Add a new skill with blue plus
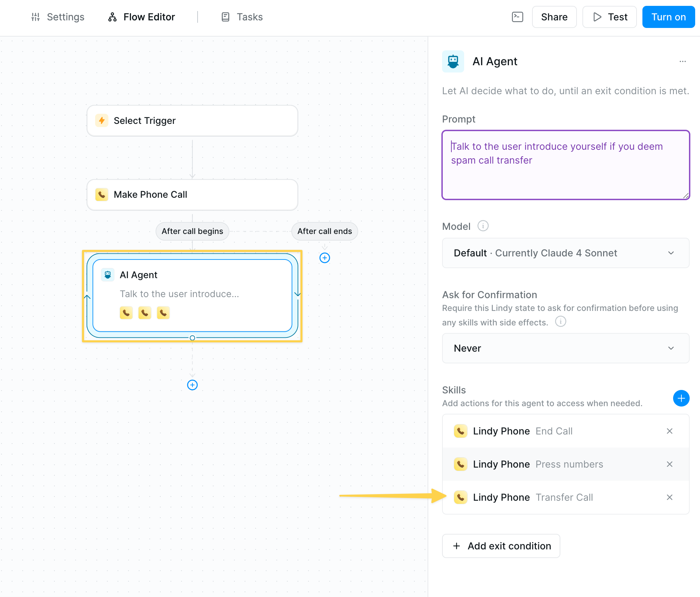Image resolution: width=700 pixels, height=597 pixels. click(681, 399)
